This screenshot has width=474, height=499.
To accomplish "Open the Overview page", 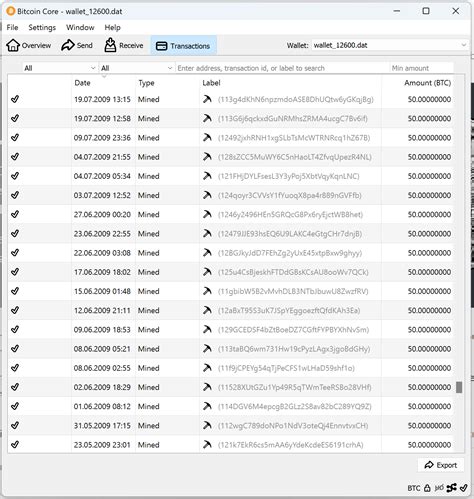I will (x=29, y=45).
